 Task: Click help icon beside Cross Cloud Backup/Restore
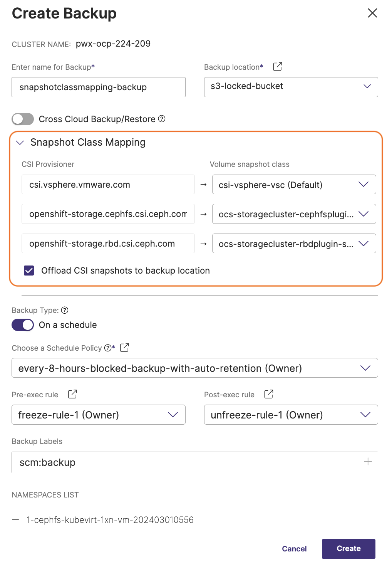click(x=162, y=119)
